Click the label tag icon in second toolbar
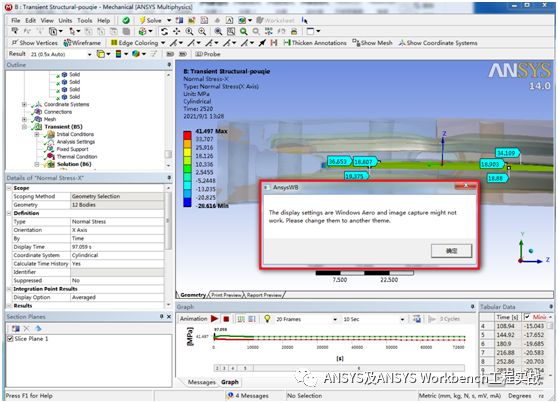This screenshot has height=403, width=558. tap(14, 31)
